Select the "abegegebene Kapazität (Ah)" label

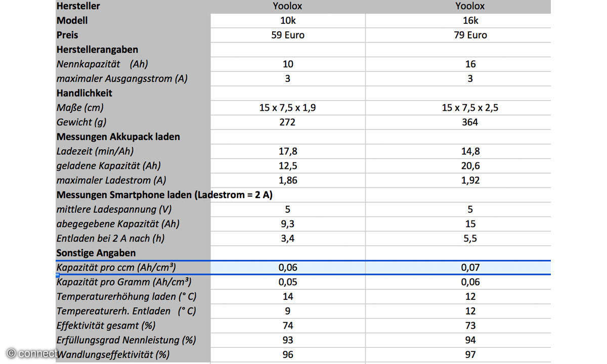(118, 223)
